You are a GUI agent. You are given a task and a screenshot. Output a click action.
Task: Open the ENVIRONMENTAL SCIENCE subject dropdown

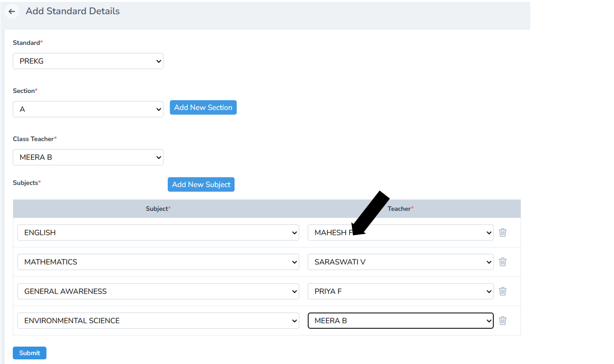[x=158, y=321]
